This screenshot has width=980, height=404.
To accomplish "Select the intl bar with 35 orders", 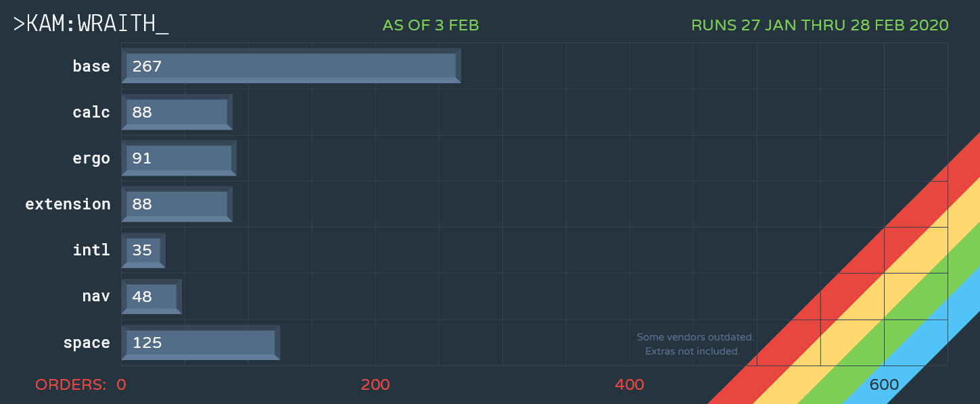I will [143, 251].
